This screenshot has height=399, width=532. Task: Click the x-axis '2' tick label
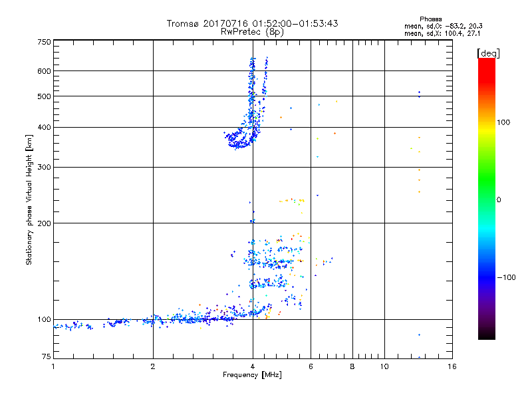point(153,366)
